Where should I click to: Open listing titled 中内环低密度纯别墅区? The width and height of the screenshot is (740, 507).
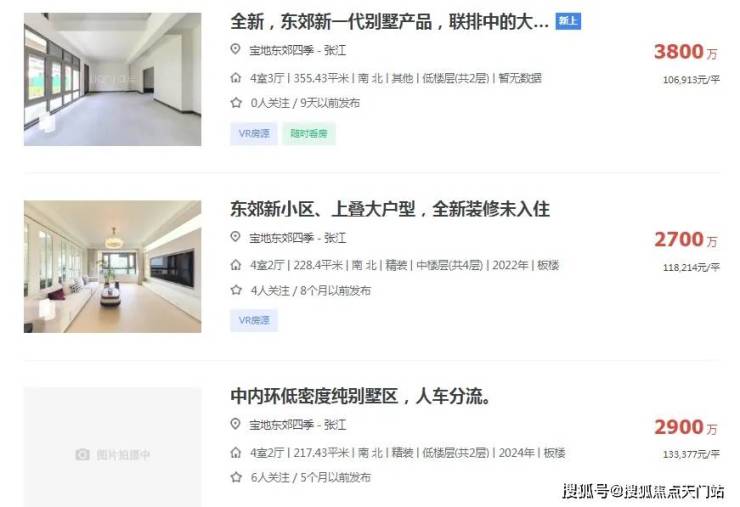pos(361,396)
